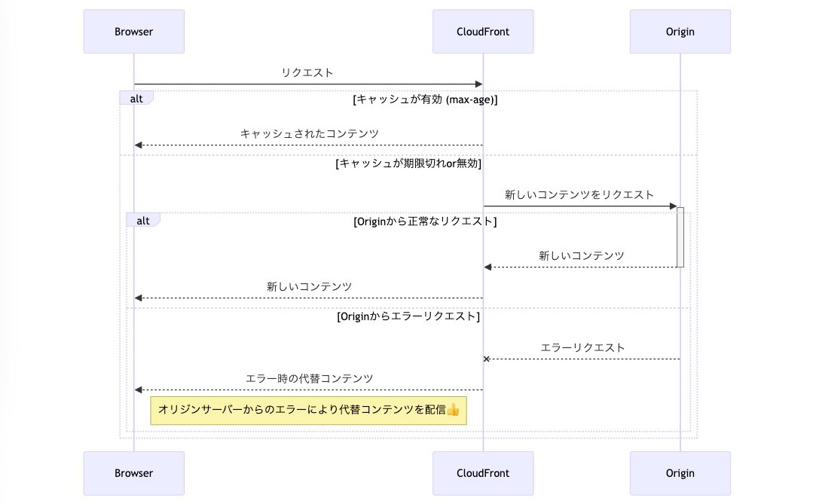Select '[キャッシュが有効 (max-age)]' condition text
This screenshot has width=816, height=504.
425,99
